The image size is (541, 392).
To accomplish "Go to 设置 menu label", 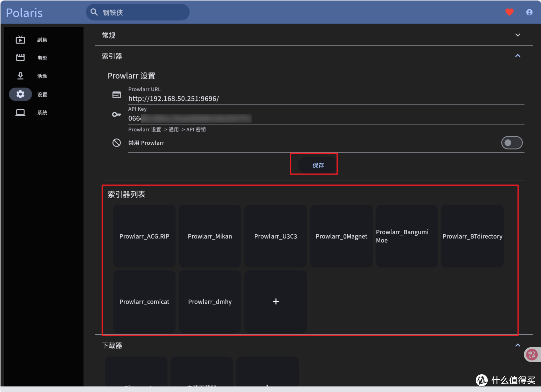I will (x=42, y=95).
